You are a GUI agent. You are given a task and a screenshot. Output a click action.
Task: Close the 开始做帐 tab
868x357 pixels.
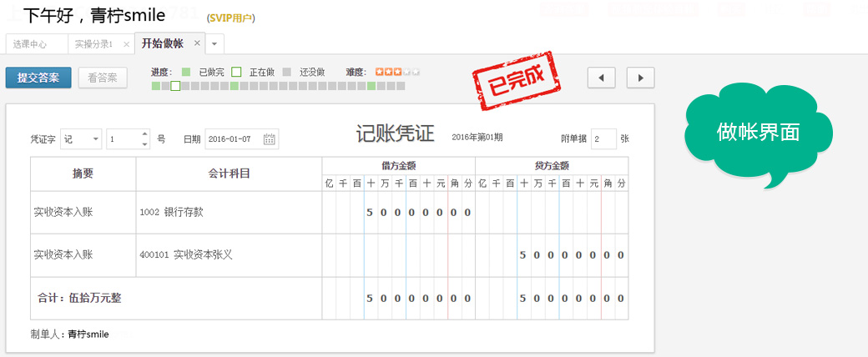click(196, 43)
